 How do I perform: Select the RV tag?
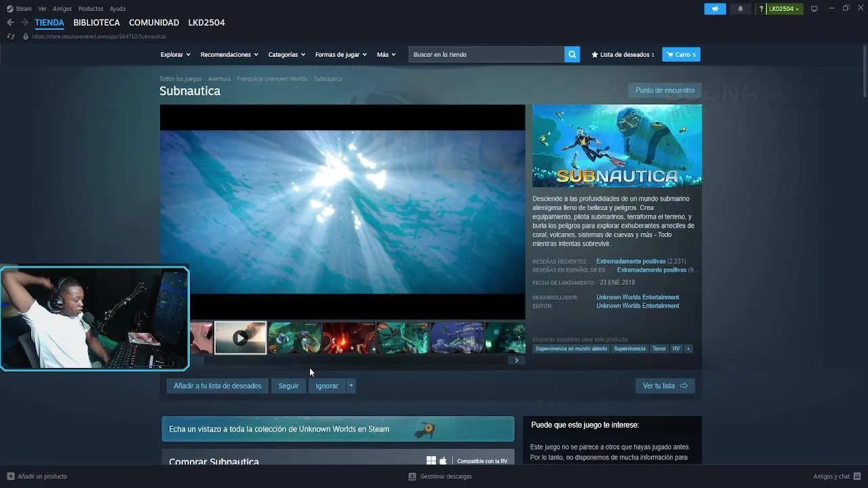676,348
